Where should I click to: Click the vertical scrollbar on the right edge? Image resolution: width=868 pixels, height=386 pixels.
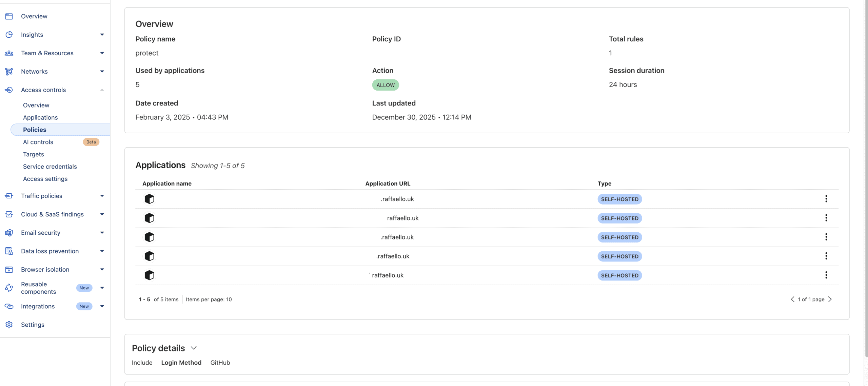click(866, 178)
